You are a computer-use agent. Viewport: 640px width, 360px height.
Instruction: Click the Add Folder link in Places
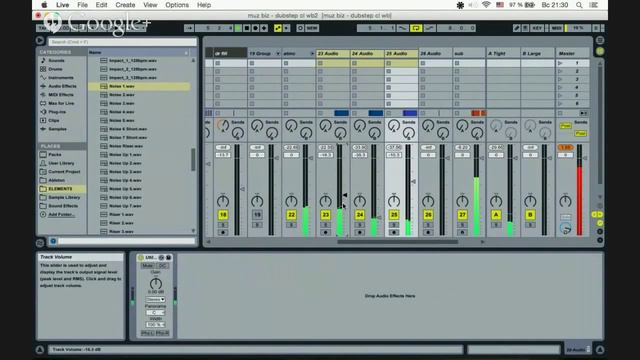(x=61, y=215)
